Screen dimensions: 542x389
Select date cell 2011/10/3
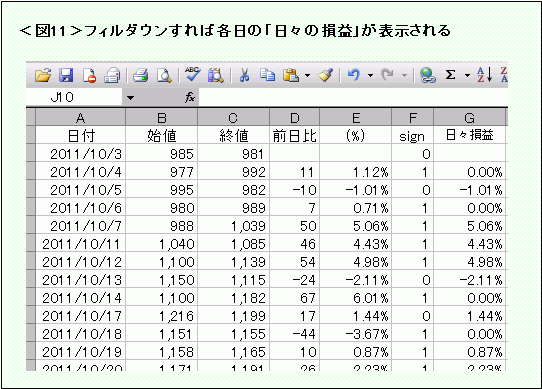click(x=81, y=154)
